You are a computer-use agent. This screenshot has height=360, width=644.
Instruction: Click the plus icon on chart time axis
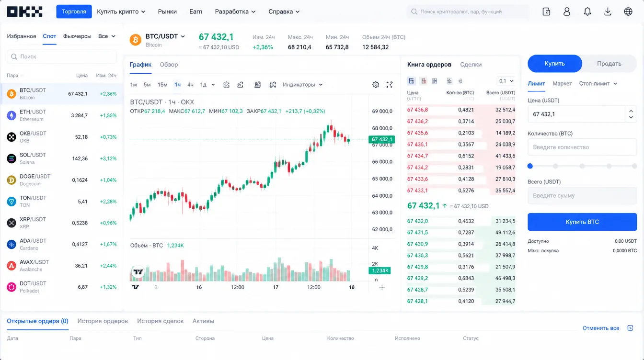(x=382, y=287)
